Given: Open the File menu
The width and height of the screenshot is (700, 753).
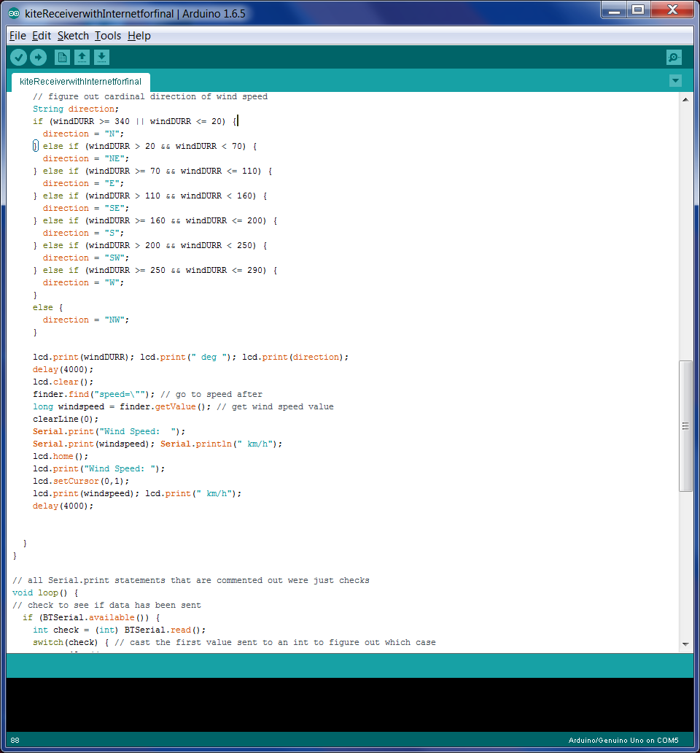Looking at the screenshot, I should 17,36.
